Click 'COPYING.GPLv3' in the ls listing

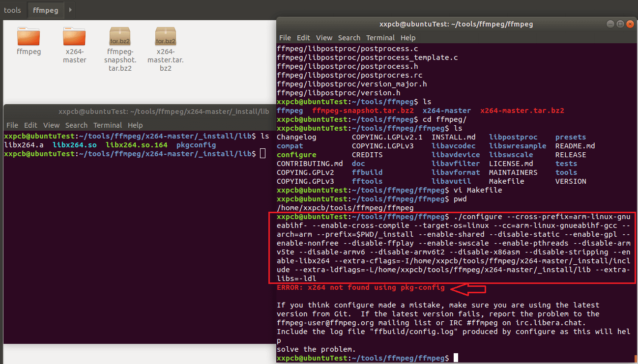[x=305, y=181]
